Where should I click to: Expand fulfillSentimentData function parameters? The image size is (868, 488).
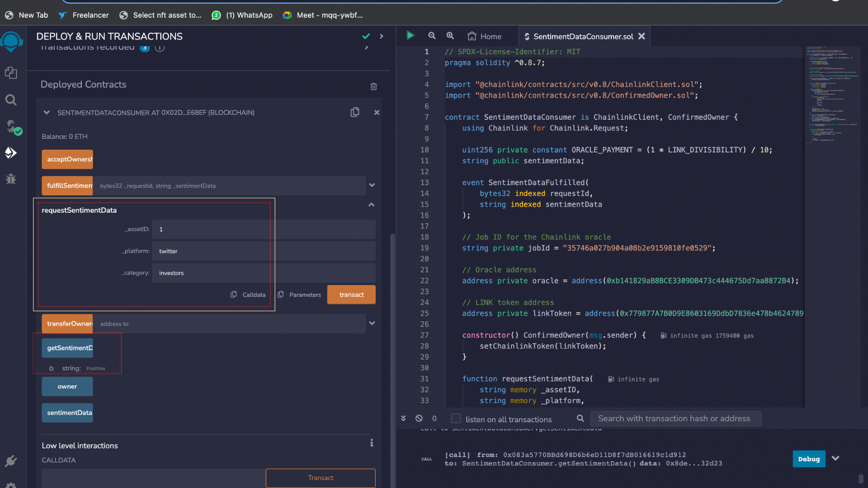pos(372,185)
